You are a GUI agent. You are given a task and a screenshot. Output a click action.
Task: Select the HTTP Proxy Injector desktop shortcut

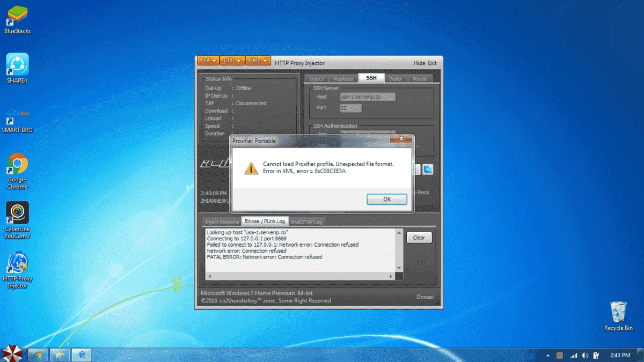(17, 270)
